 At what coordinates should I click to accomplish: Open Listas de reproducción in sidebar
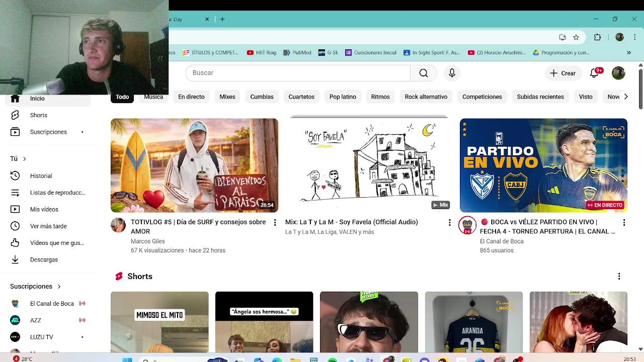pyautogui.click(x=48, y=193)
